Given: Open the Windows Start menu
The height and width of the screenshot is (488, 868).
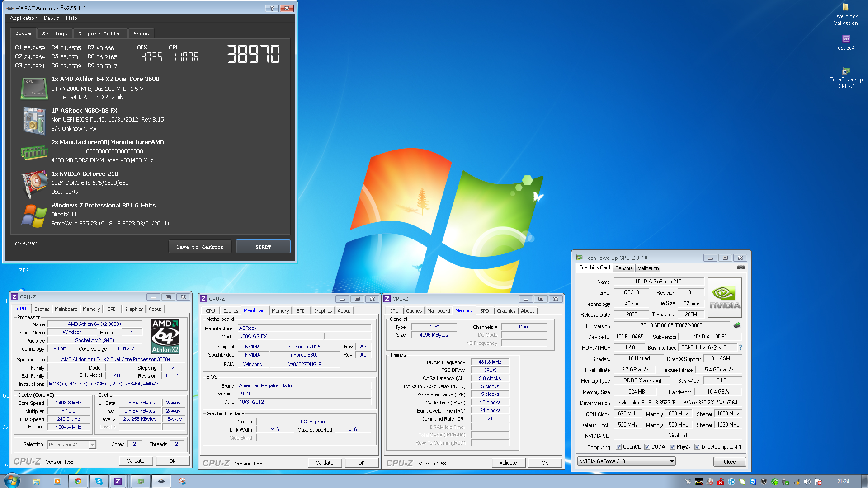Looking at the screenshot, I should [x=12, y=481].
